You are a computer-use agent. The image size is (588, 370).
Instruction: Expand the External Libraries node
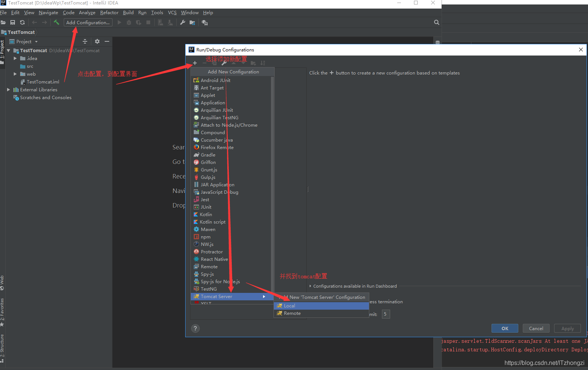pos(9,89)
